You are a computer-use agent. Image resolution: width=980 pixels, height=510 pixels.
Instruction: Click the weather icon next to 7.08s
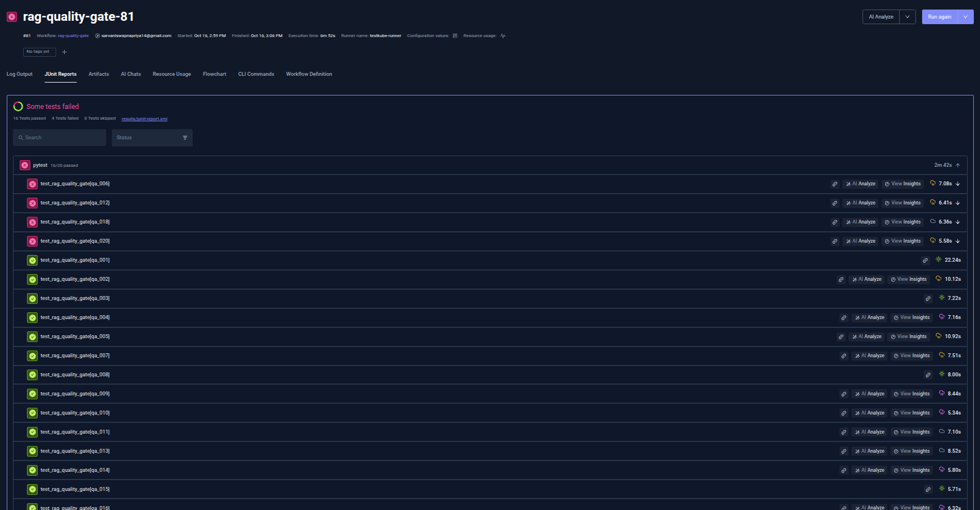click(x=933, y=183)
